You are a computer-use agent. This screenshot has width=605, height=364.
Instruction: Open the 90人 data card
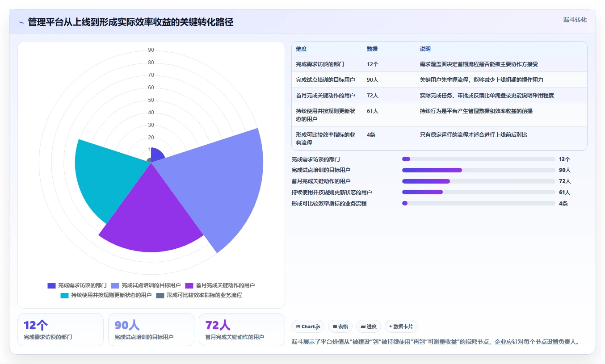click(x=151, y=330)
